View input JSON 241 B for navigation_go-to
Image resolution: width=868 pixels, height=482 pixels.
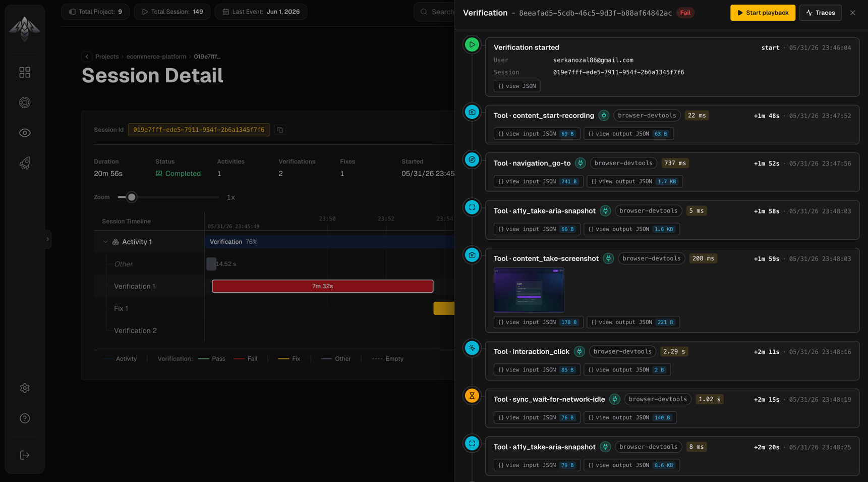(x=539, y=181)
